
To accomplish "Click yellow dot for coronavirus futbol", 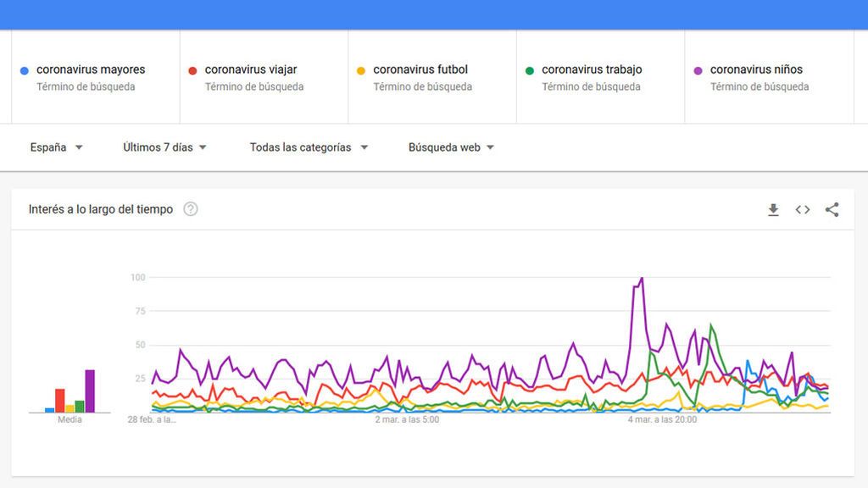I will (x=361, y=71).
